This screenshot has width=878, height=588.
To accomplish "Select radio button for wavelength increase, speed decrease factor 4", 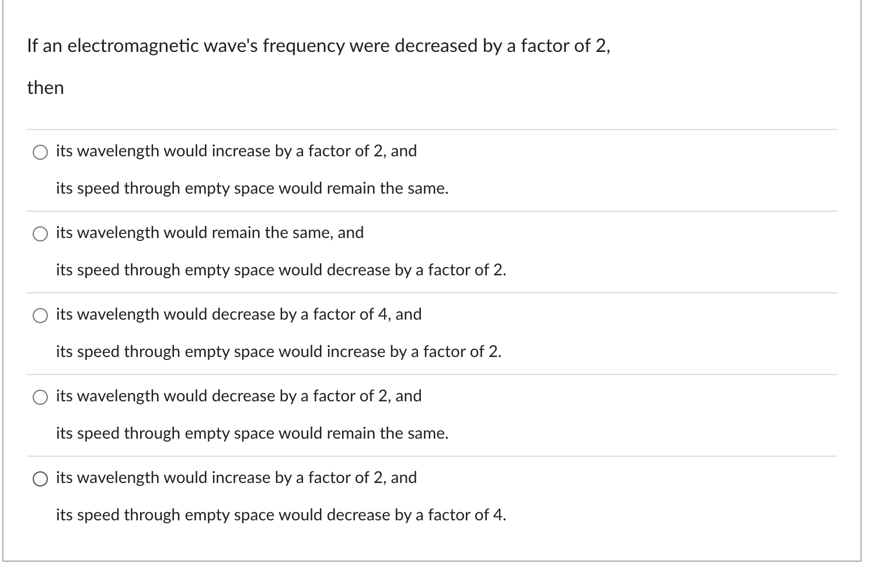I will pyautogui.click(x=40, y=480).
